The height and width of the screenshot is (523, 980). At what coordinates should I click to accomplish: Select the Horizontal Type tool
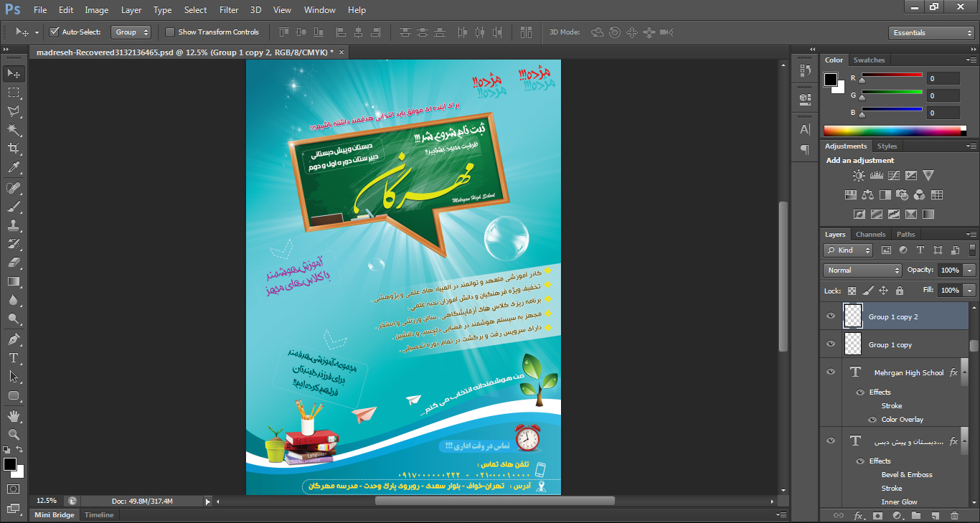[13, 357]
